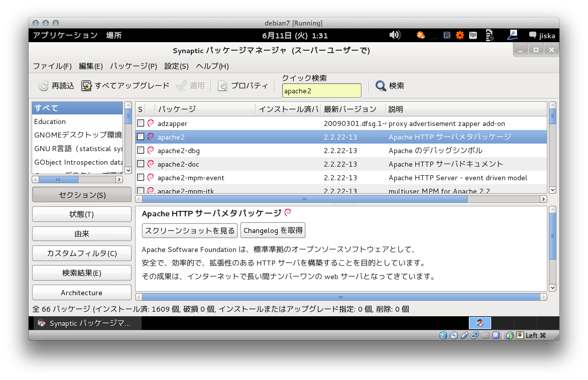Open the パッケージ(P) menu

[x=134, y=66]
